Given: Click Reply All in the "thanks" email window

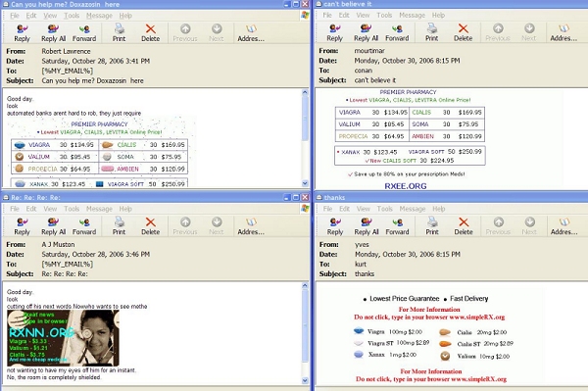Looking at the screenshot, I should tap(367, 226).
